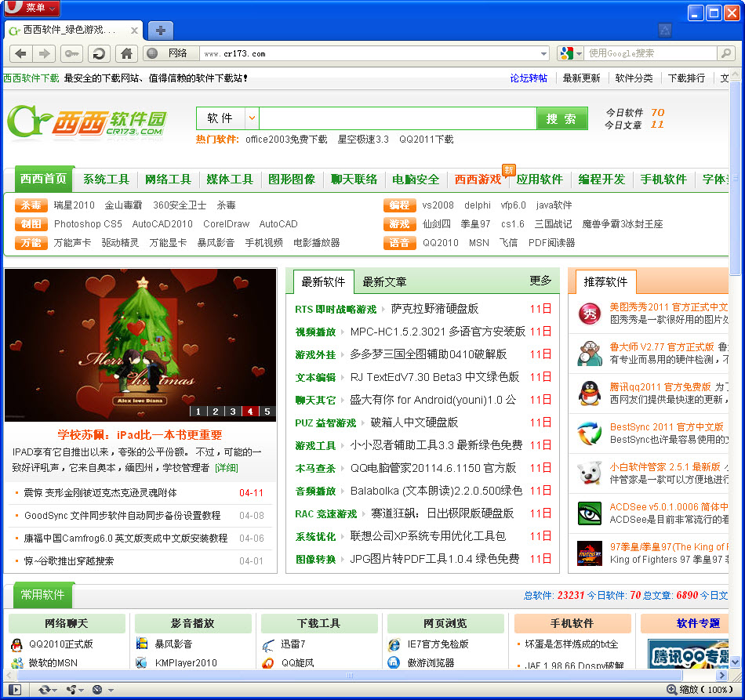
Task: Click the zoom 缩放 (100%) control
Action: pos(700,690)
